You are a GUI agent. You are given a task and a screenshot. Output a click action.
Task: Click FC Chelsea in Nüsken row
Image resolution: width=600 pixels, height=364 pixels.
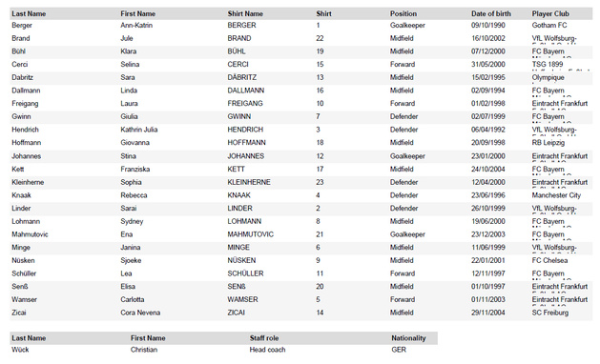[x=549, y=260]
